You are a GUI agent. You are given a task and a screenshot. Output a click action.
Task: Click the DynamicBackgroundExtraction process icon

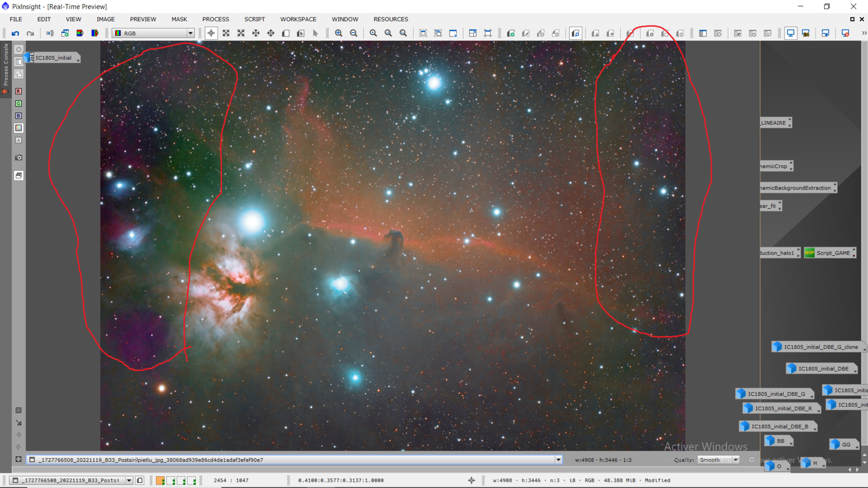[x=799, y=188]
